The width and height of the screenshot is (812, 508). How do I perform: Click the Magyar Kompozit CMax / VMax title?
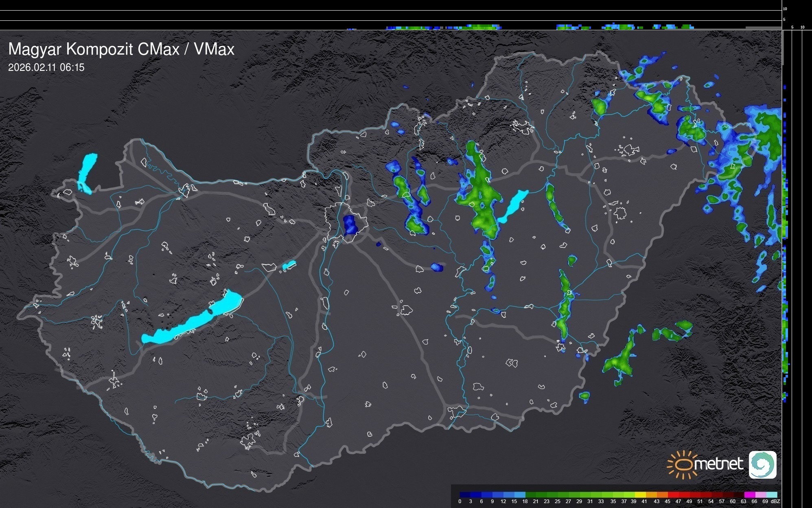click(x=121, y=49)
